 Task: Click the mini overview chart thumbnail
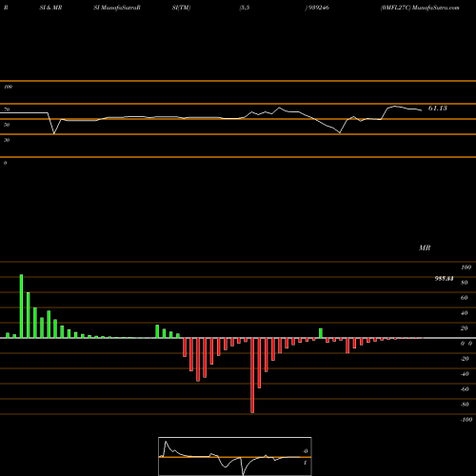pos(235,456)
